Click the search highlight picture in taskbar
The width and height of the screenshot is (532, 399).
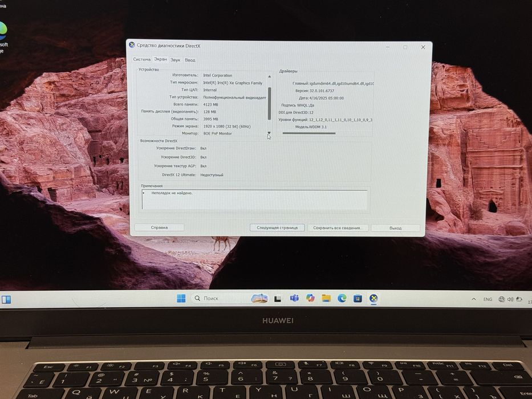(x=259, y=298)
